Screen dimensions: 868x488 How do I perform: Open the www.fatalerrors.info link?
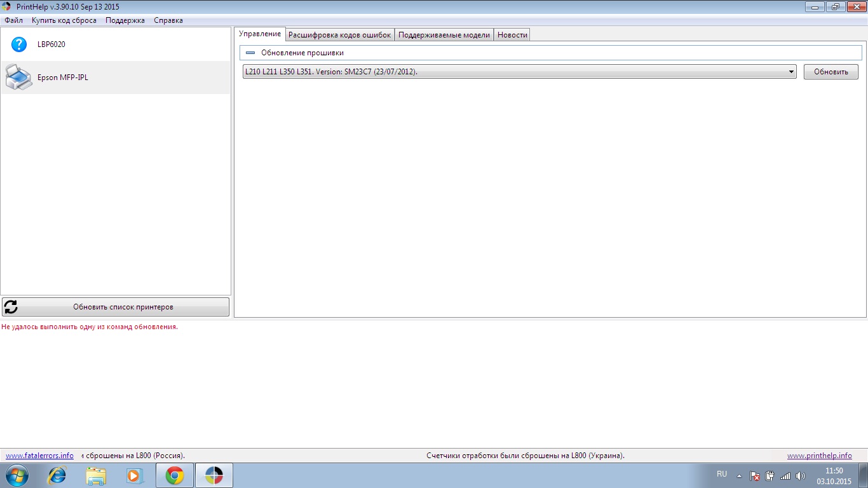(x=40, y=456)
